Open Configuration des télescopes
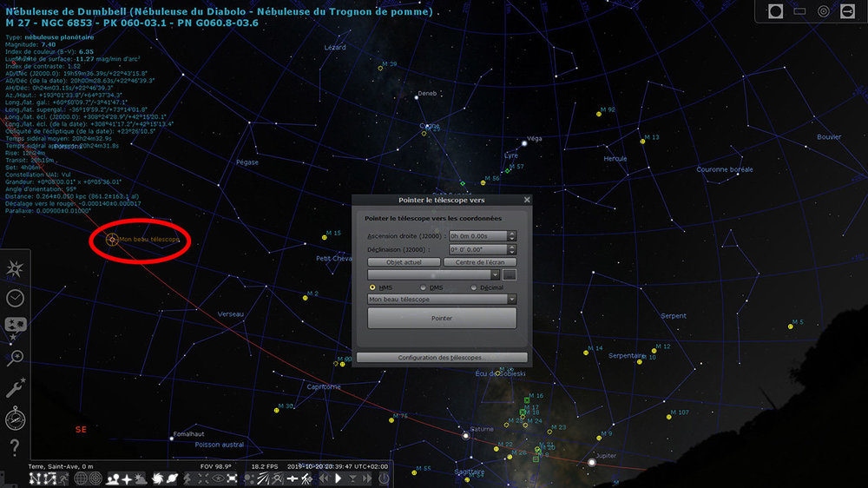Image resolution: width=868 pixels, height=488 pixels. point(442,358)
